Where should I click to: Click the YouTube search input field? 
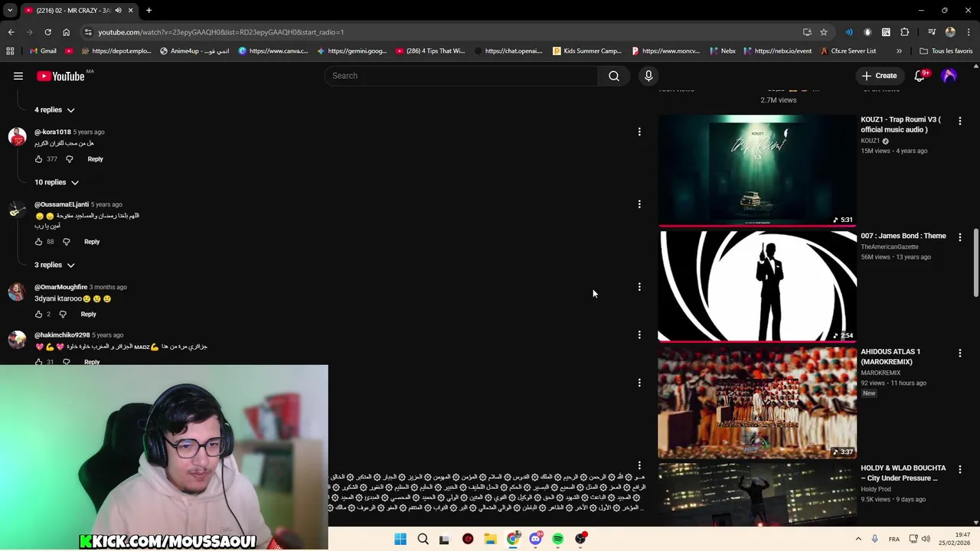461,76
